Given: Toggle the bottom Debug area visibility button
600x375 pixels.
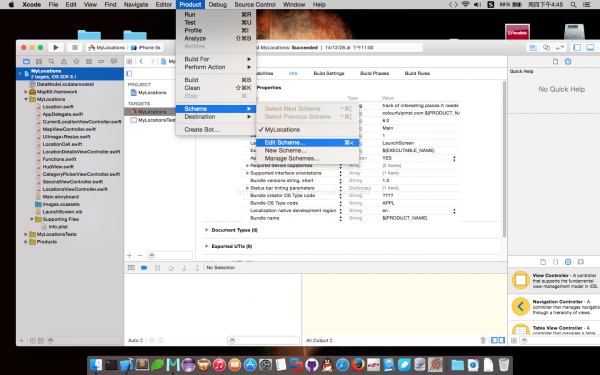Looking at the screenshot, I should tap(590, 47).
